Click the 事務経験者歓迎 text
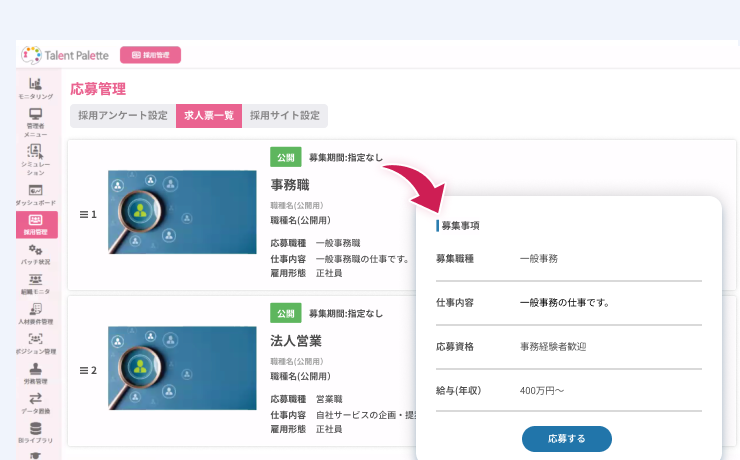The width and height of the screenshot is (740, 460). click(553, 347)
